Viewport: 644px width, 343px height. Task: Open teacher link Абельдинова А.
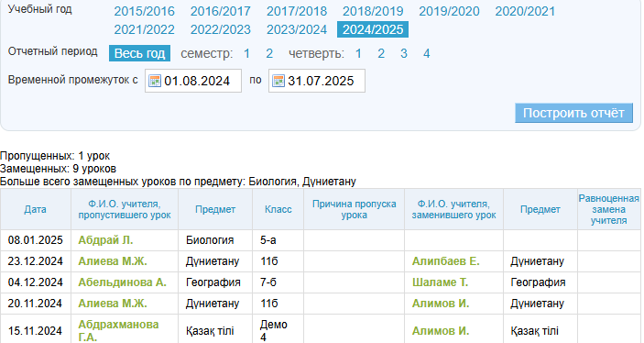point(122,282)
